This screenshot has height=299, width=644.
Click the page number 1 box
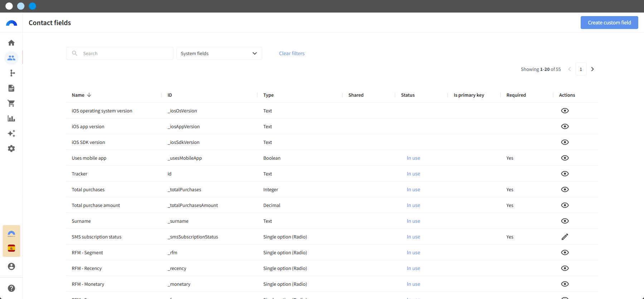point(581,69)
